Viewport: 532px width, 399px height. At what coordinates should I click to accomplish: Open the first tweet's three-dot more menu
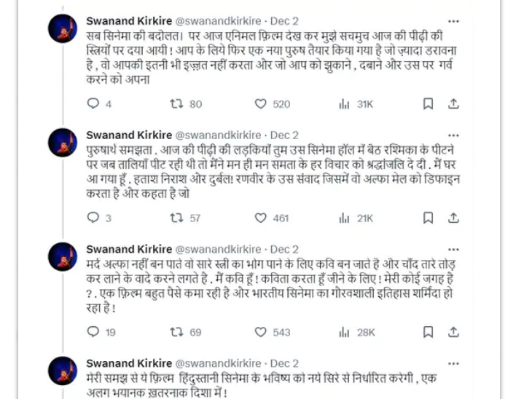click(x=454, y=21)
